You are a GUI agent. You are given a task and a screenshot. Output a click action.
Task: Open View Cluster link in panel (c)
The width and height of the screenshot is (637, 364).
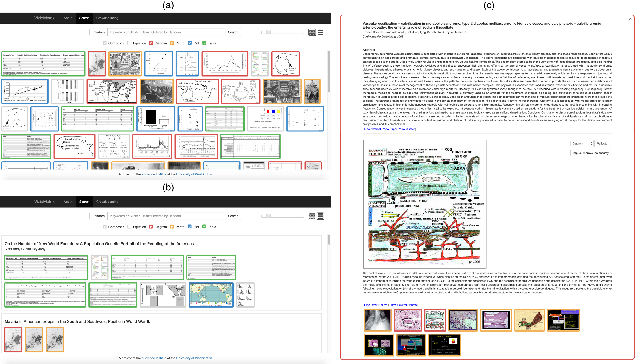tap(407, 129)
